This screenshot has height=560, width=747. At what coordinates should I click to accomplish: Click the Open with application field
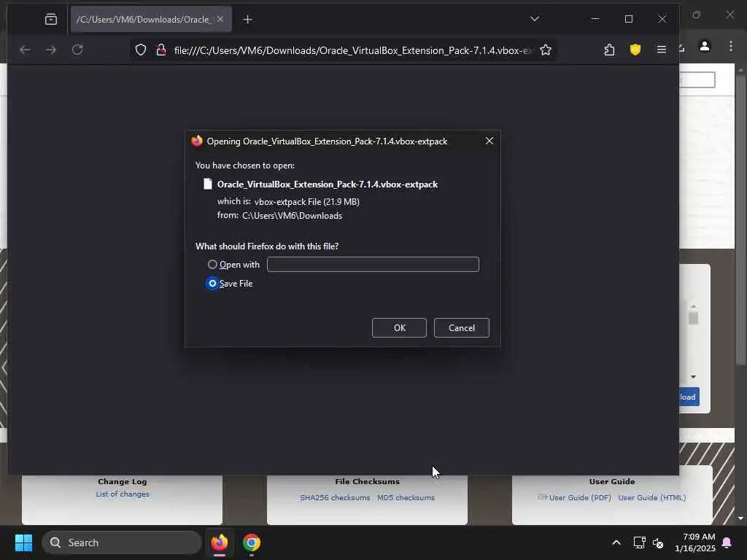(x=373, y=264)
